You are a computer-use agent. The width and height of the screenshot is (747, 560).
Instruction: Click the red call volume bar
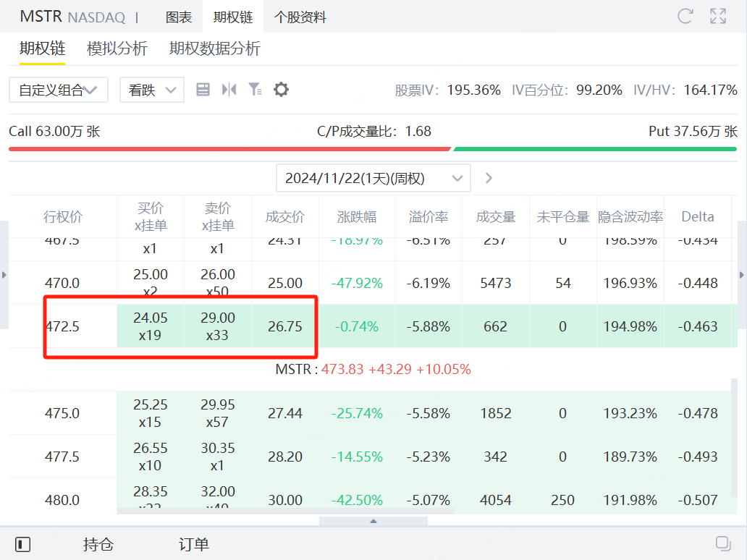229,149
